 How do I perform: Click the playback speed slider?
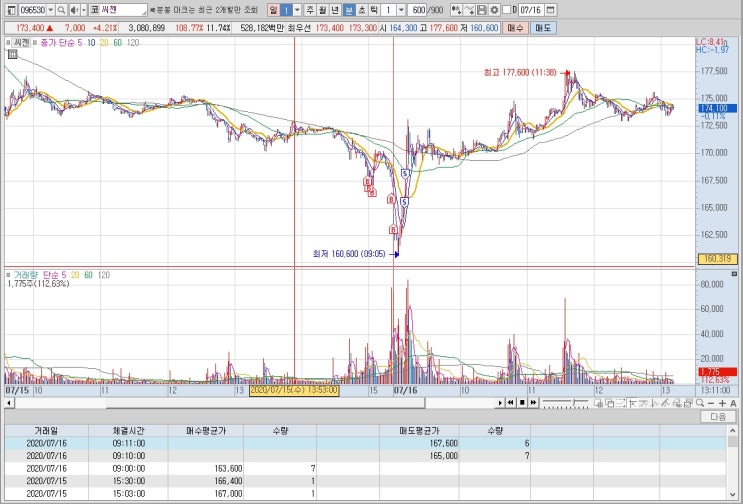pos(565,403)
